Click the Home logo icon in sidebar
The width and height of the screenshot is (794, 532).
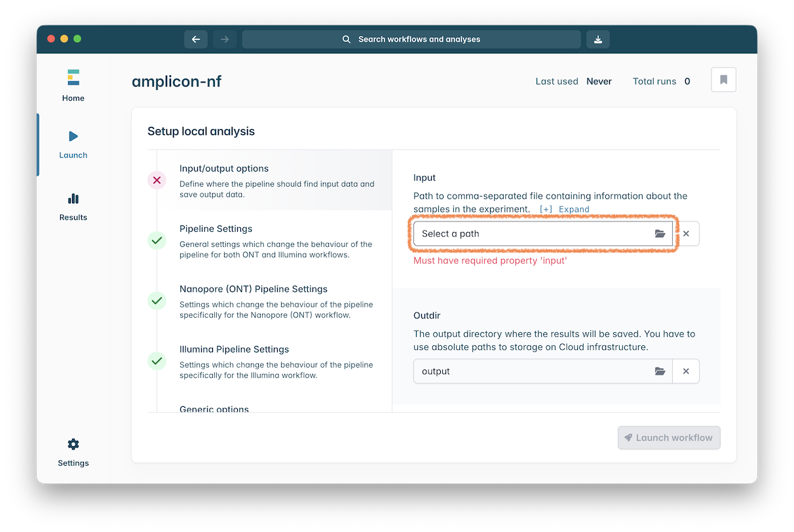(x=73, y=78)
